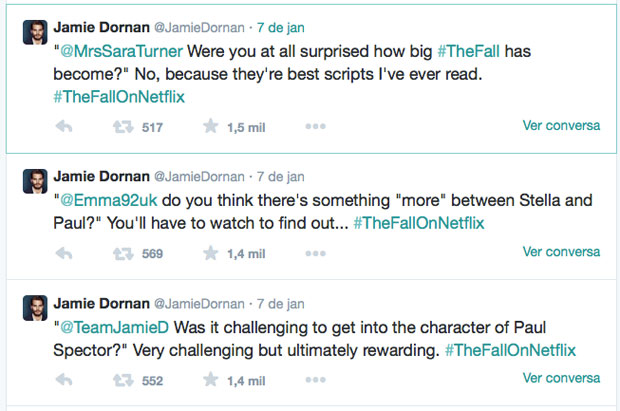Open more options on the third tweet

[x=315, y=380]
